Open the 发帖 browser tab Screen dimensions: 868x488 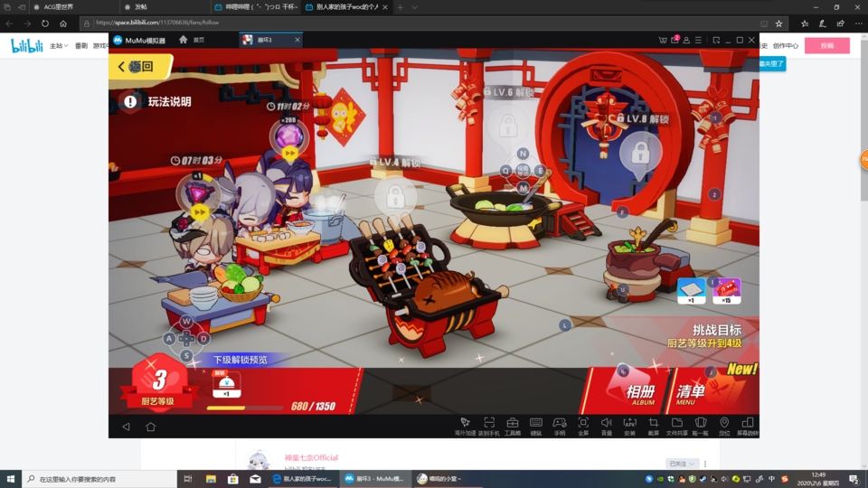(x=141, y=7)
